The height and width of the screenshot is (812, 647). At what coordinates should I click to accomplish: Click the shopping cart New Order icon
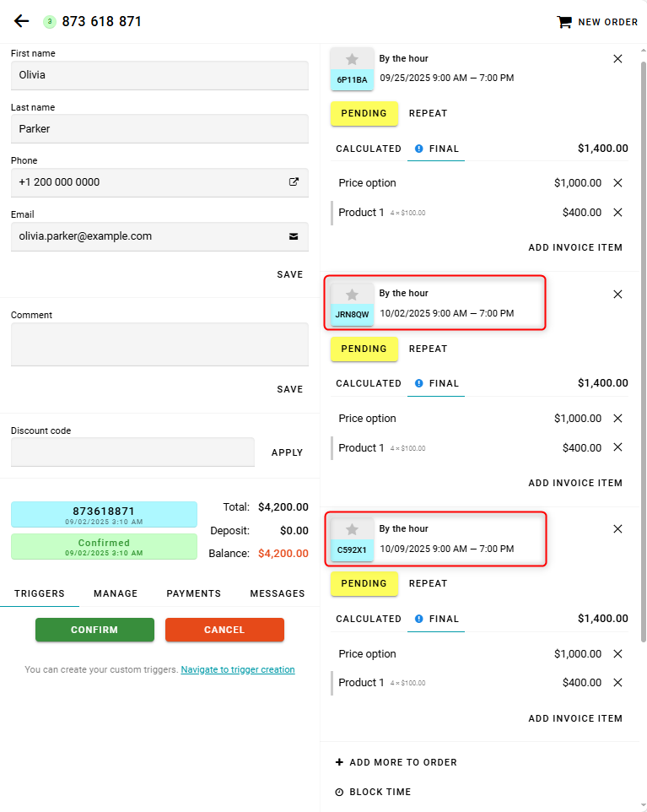coord(563,22)
